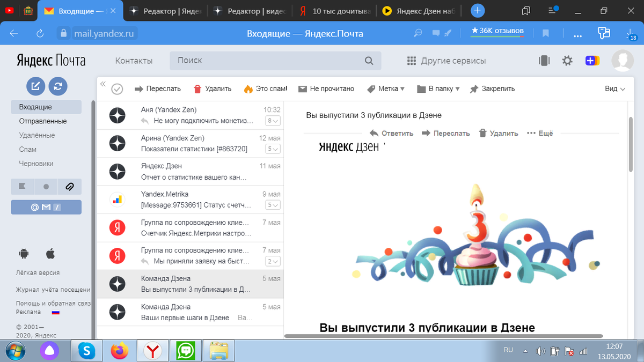The width and height of the screenshot is (644, 362).
Task: Open Windows Start menu
Action: (15, 351)
